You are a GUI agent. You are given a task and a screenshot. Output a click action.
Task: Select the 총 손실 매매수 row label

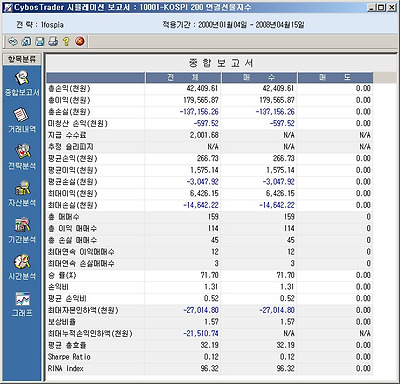[72, 240]
